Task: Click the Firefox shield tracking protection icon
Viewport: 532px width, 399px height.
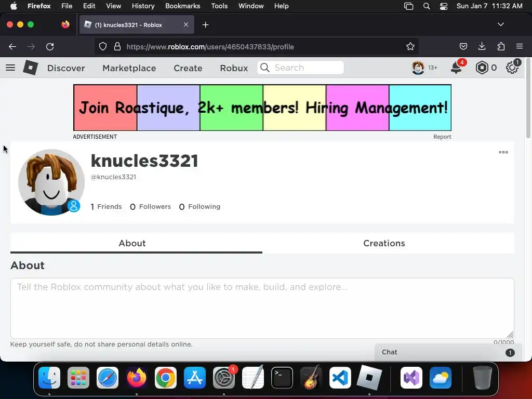Action: coord(103,46)
